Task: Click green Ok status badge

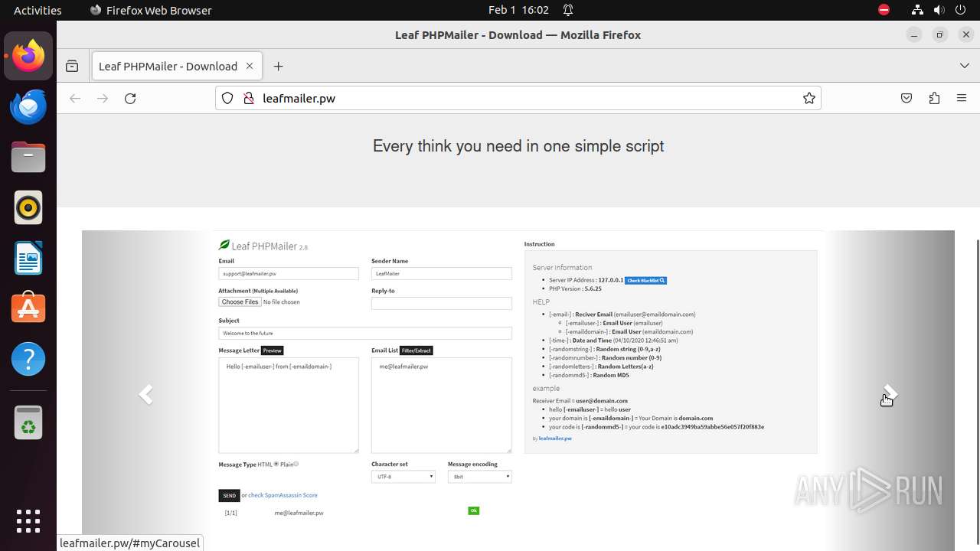Action: coord(473,510)
